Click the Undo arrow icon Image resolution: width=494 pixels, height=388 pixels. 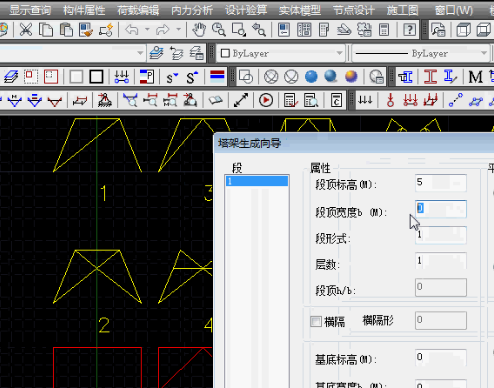[132, 30]
